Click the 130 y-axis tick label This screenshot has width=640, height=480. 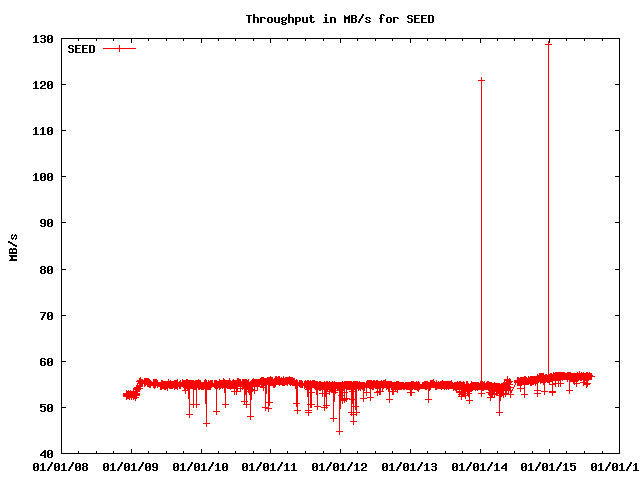(x=43, y=39)
